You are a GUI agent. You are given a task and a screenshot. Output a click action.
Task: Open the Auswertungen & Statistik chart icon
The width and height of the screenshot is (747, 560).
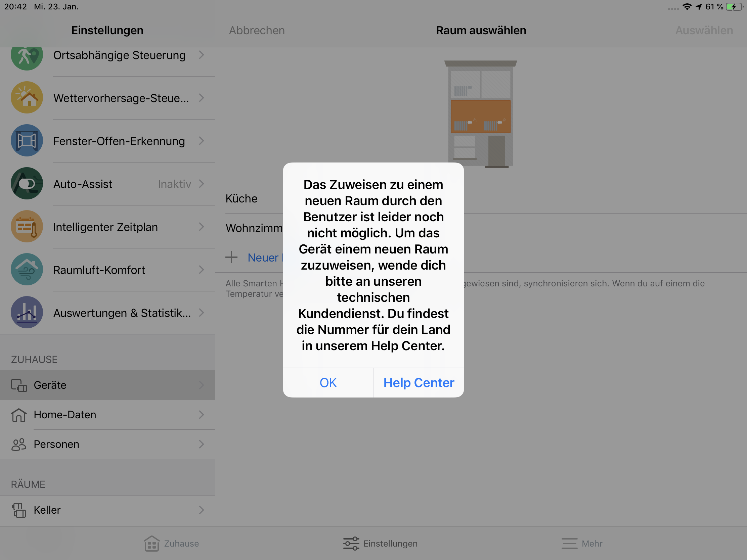pos(27,312)
